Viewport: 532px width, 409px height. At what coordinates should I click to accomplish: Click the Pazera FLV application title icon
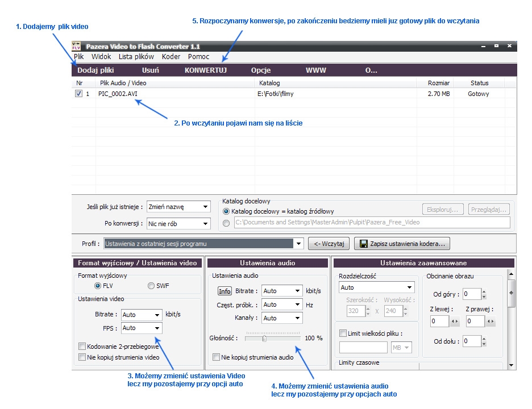(76, 46)
